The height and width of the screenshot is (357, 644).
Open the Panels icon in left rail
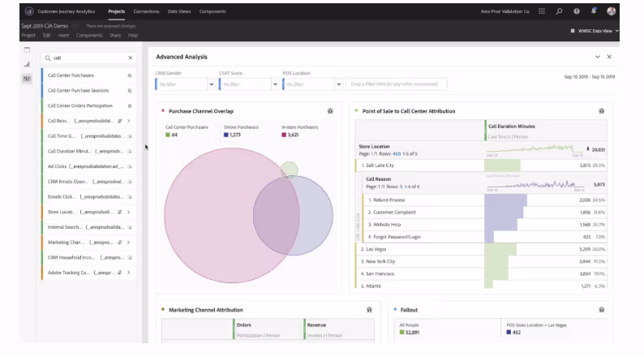[x=27, y=50]
